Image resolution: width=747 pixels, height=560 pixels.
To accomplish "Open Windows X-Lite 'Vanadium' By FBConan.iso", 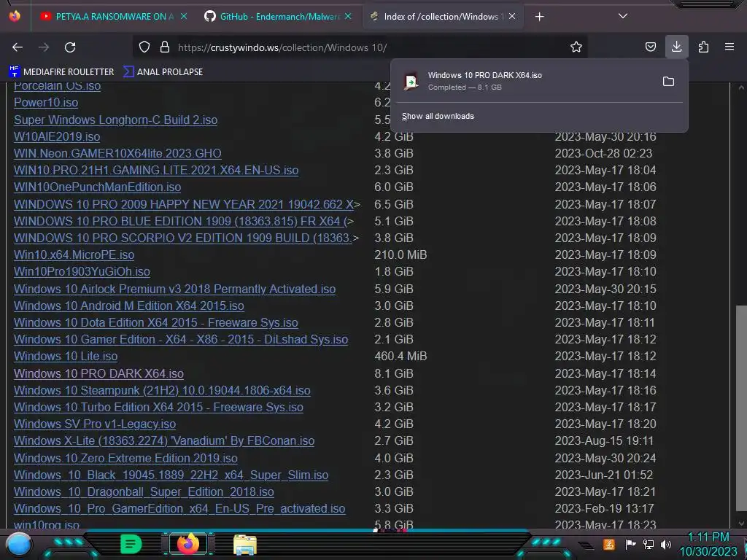I will tap(164, 440).
